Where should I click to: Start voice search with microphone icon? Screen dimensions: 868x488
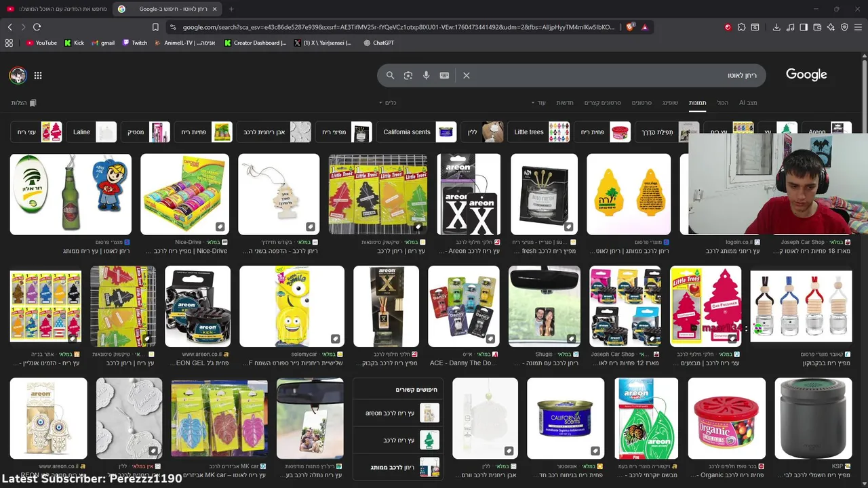[x=426, y=75]
